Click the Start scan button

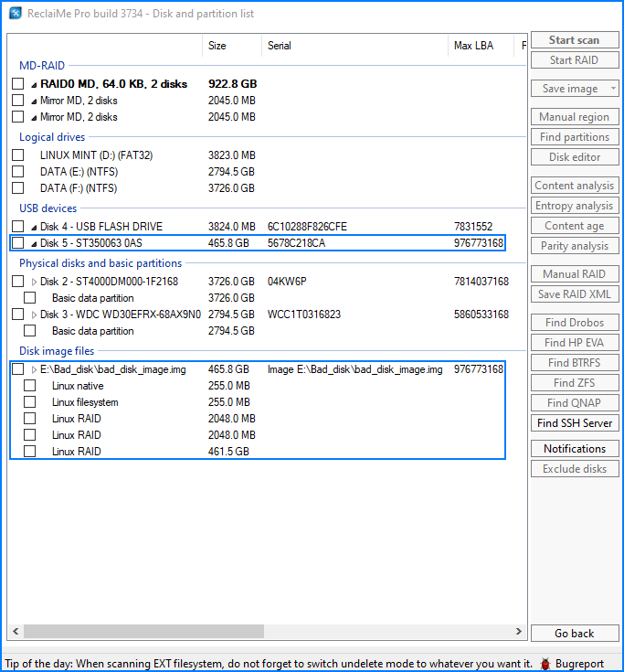575,40
